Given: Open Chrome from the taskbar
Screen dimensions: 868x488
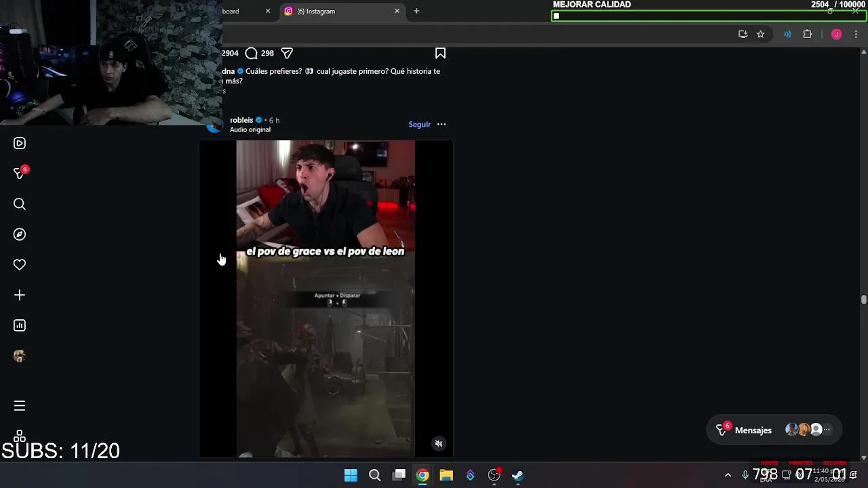Looking at the screenshot, I should [422, 475].
